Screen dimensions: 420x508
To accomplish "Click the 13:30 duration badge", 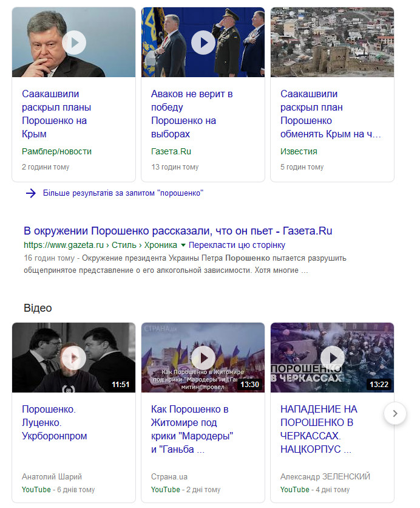I will 249,385.
